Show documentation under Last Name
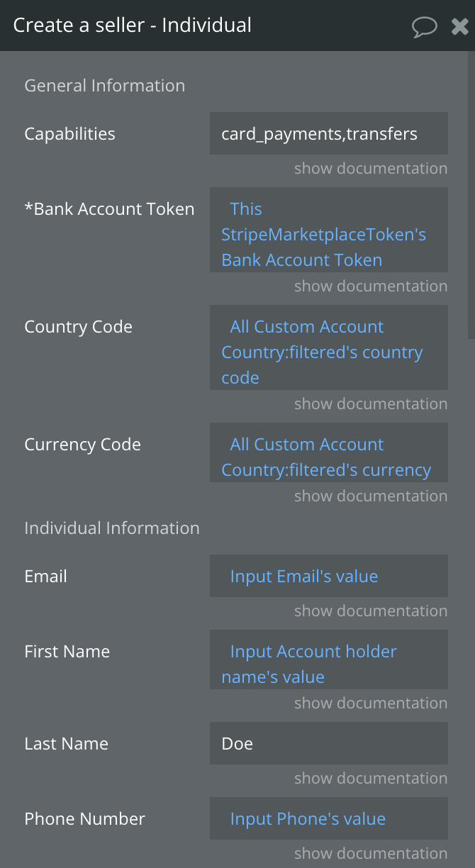 pyautogui.click(x=371, y=779)
